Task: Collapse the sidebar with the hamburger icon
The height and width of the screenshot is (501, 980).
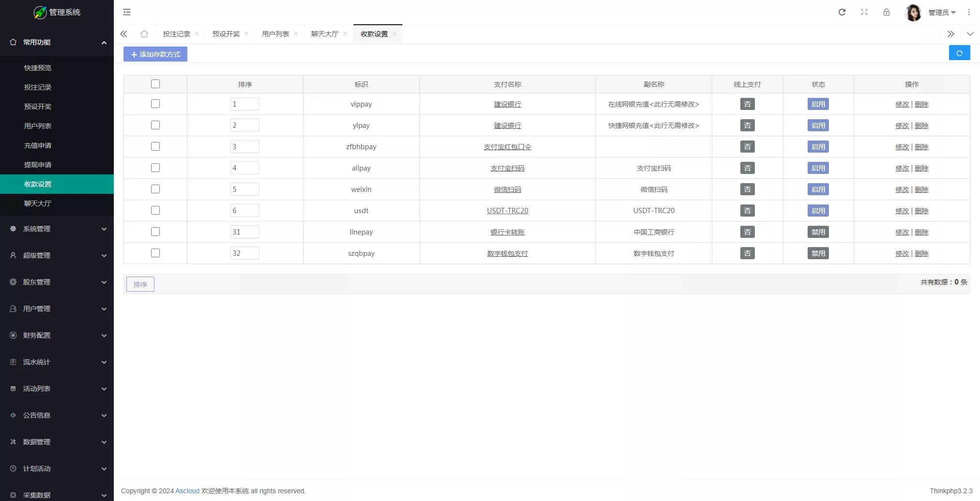Action: coord(127,12)
